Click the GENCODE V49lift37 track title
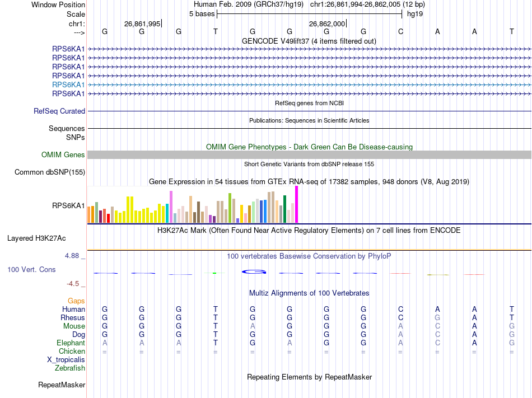The height and width of the screenshot is (398, 532). point(309,41)
